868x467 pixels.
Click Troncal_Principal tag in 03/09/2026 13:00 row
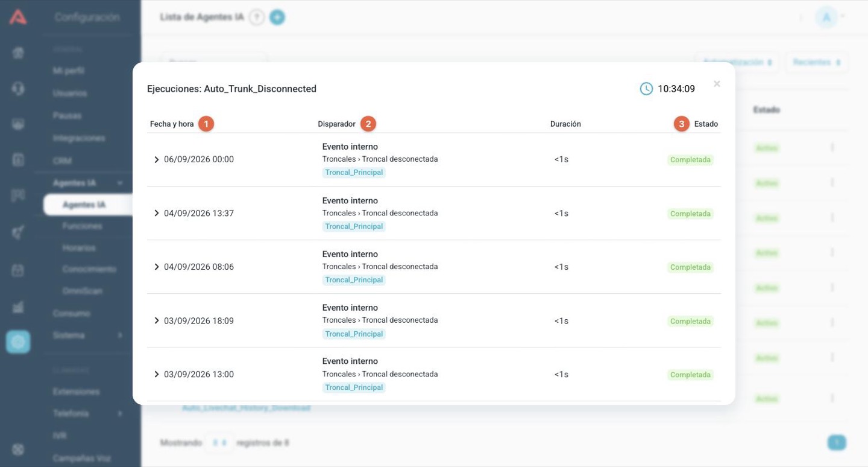tap(354, 387)
